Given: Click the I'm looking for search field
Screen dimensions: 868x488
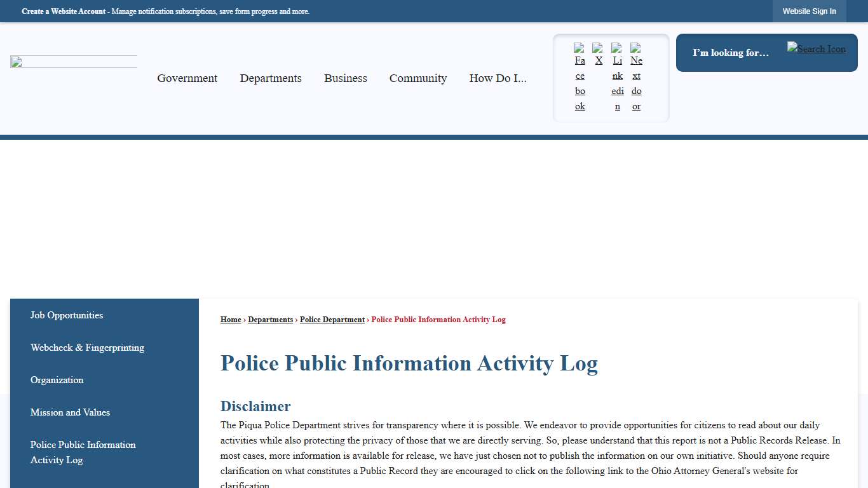Looking at the screenshot, I should [731, 53].
